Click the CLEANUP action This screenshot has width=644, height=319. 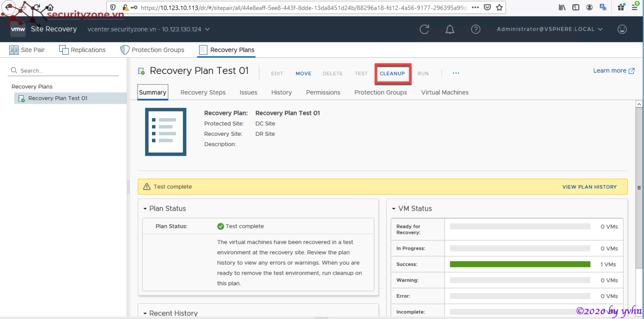click(x=392, y=73)
